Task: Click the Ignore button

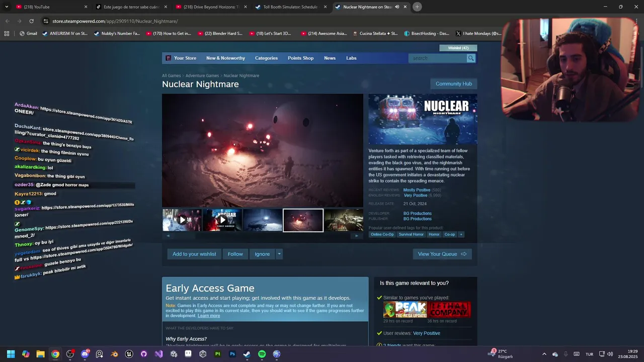Action: (262, 254)
